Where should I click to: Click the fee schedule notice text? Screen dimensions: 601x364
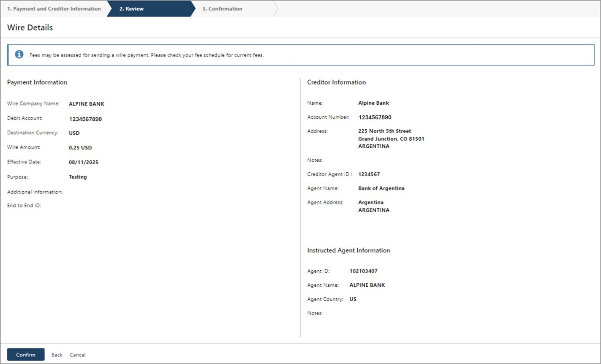pyautogui.click(x=147, y=55)
